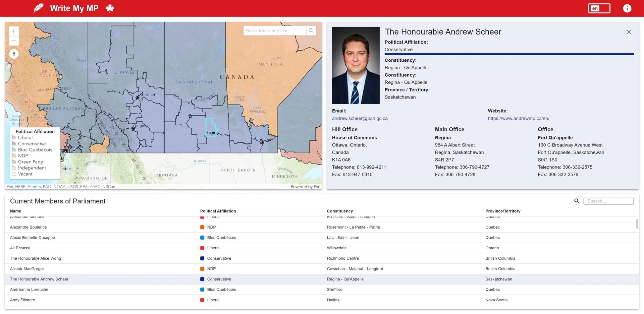Open the andrewmp.ca website link
Screen dimensions: 644x314
(519, 118)
